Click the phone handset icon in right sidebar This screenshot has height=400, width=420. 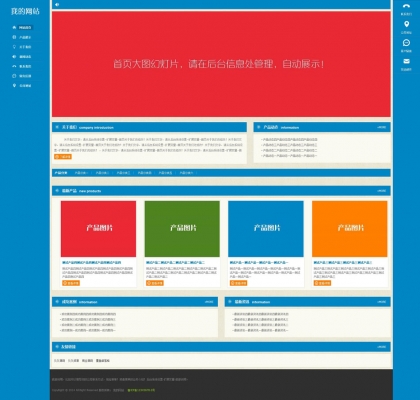tap(406, 6)
